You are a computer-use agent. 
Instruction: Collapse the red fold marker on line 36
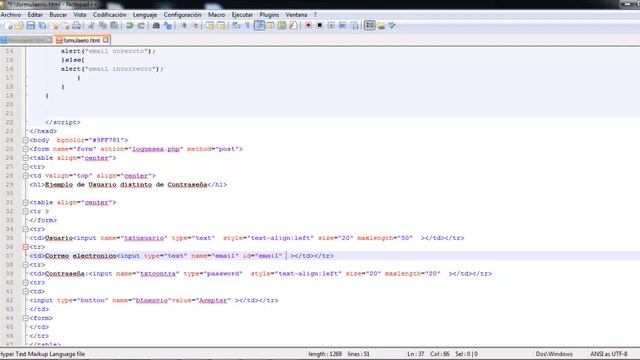pos(26,247)
